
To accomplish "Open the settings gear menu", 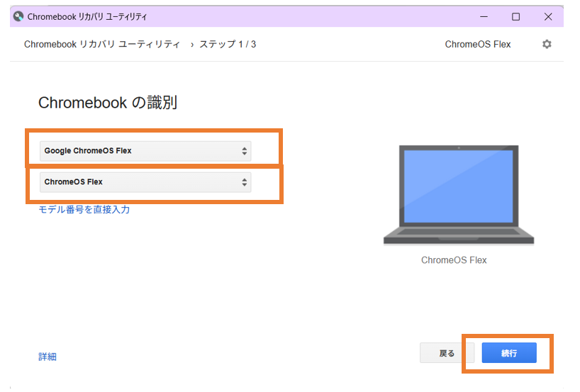I will point(547,44).
